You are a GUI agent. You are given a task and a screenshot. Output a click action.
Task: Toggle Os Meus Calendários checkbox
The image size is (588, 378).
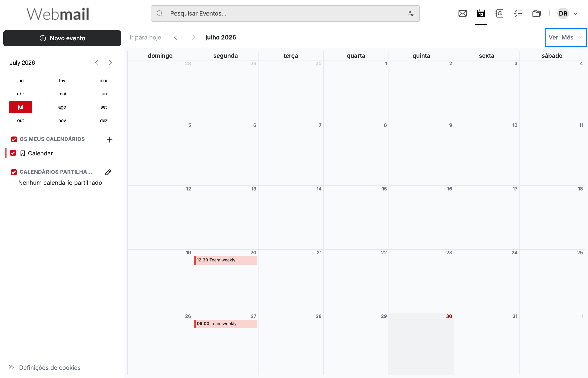14,139
